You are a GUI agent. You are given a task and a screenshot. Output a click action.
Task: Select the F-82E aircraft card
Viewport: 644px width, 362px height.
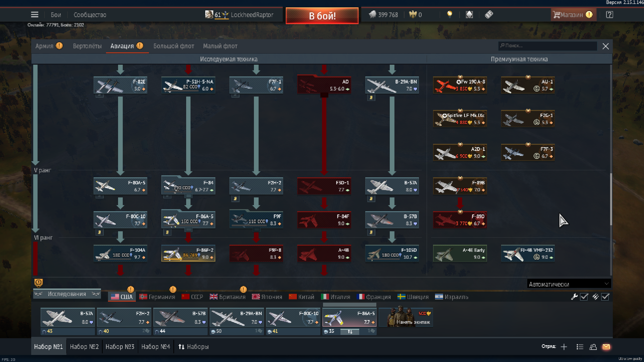click(120, 85)
